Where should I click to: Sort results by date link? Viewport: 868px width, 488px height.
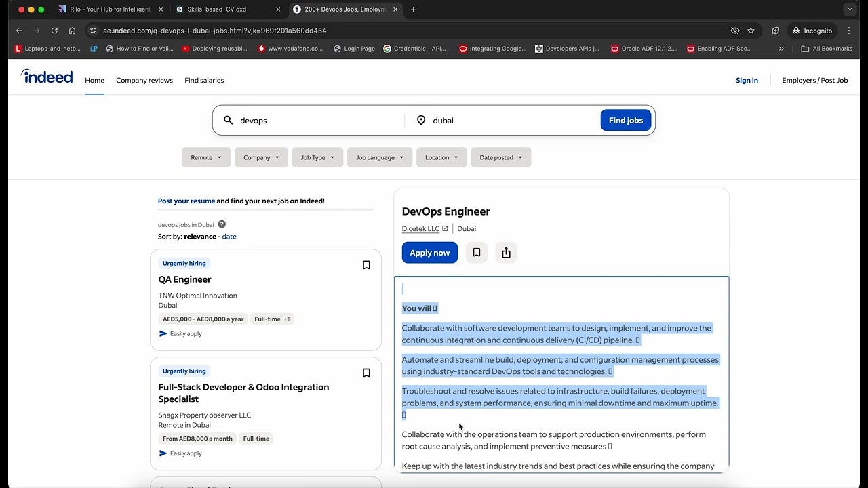click(x=229, y=237)
